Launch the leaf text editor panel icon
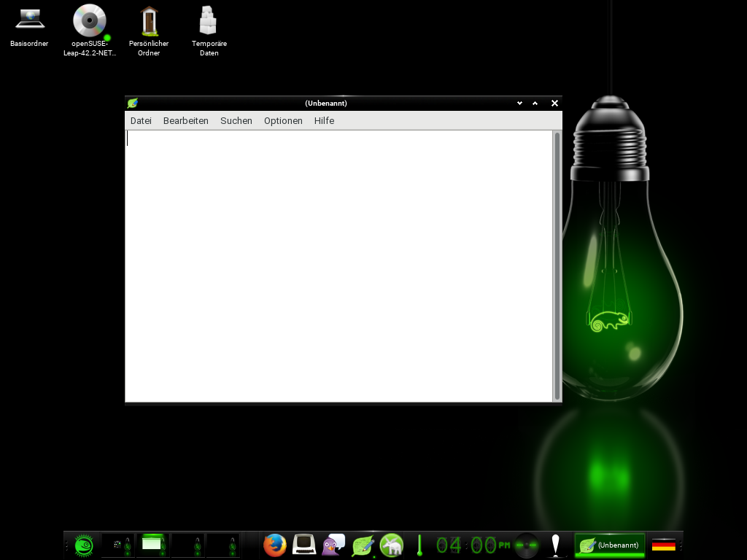747x560 pixels. [363, 545]
